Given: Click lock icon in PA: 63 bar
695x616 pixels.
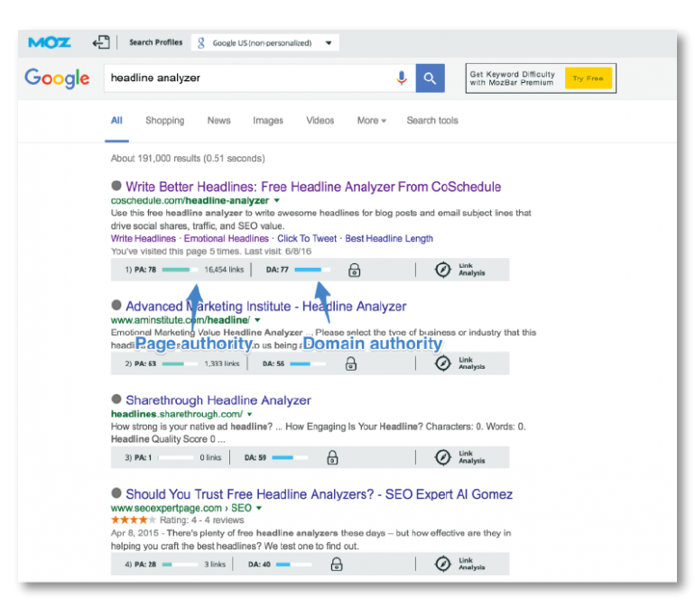Looking at the screenshot, I should coord(351,363).
